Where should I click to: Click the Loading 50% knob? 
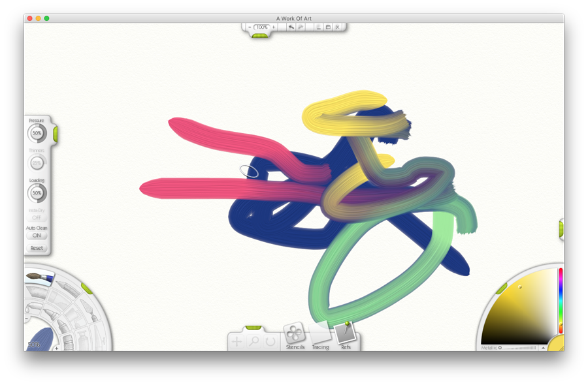37,193
